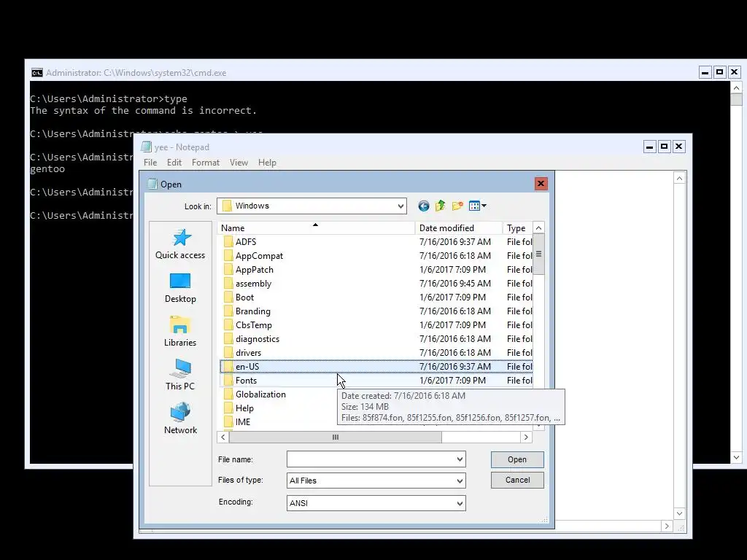Click Notepad vertical scroll up arrow
This screenshot has width=747, height=560.
[679, 179]
